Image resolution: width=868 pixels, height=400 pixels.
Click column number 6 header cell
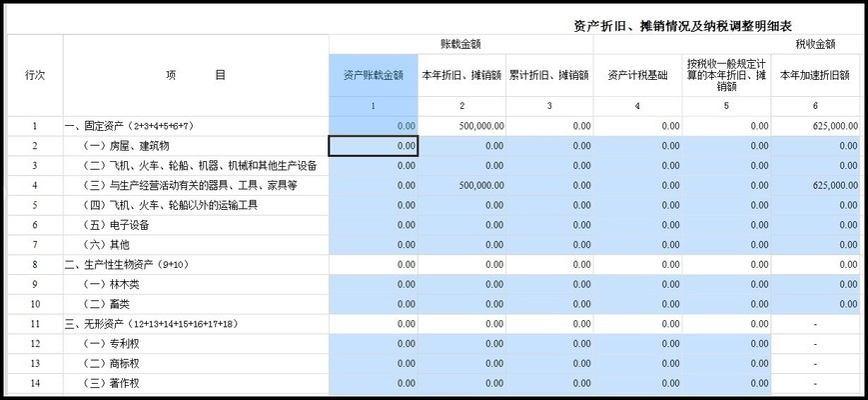tap(816, 106)
